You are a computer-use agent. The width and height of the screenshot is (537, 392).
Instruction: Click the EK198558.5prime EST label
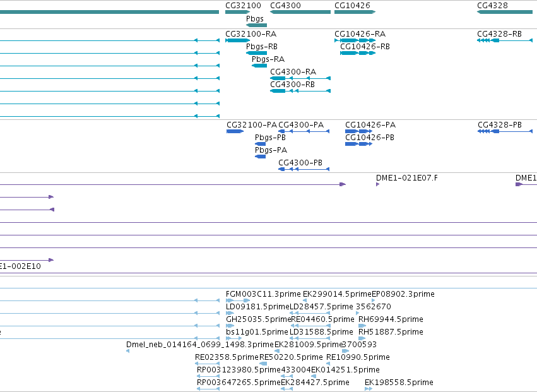point(399,383)
